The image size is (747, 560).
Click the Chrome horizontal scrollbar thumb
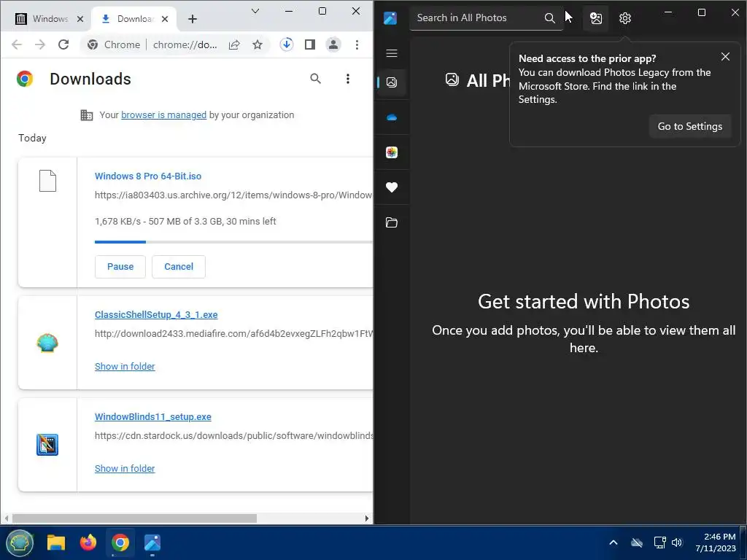pos(134,518)
